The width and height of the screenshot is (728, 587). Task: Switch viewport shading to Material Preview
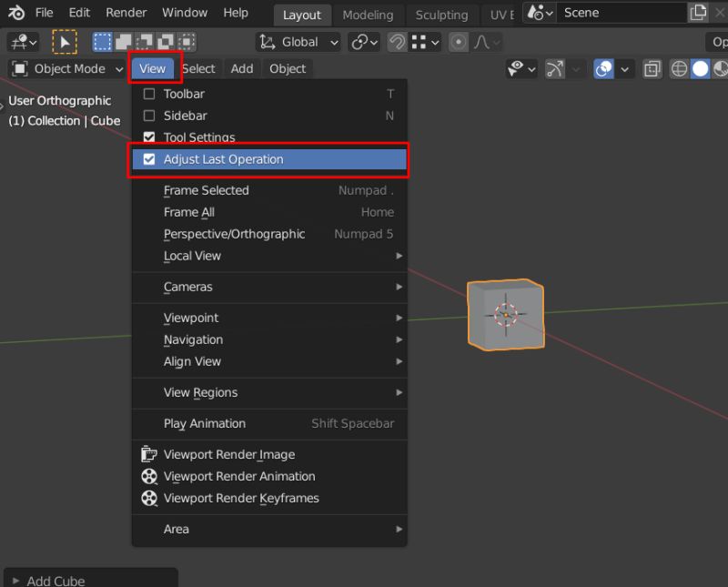[720, 69]
